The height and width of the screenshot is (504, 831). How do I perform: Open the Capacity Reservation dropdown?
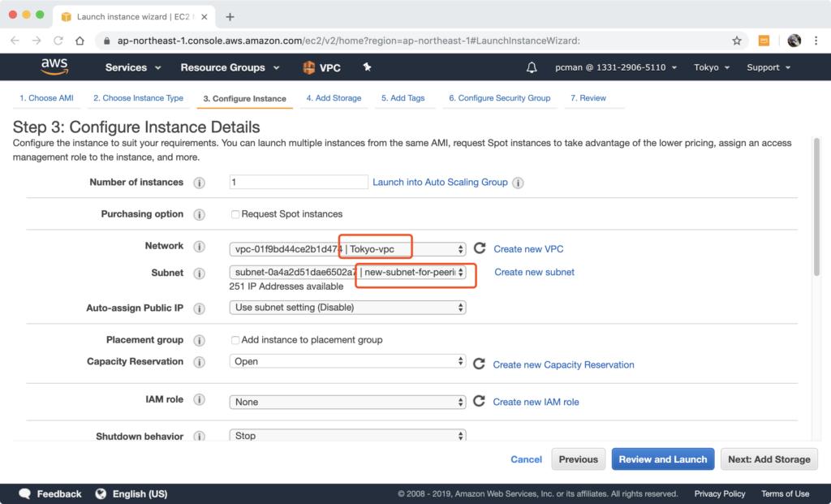coord(347,361)
